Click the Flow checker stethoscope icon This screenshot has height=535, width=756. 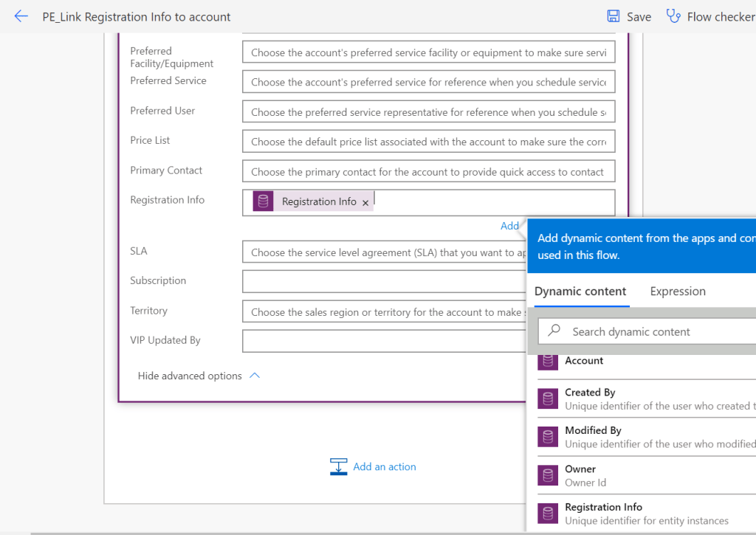click(673, 16)
